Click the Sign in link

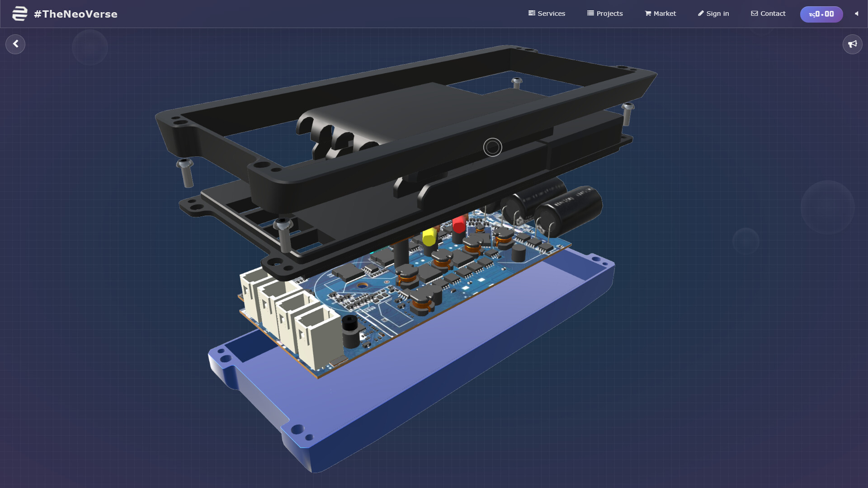point(713,14)
